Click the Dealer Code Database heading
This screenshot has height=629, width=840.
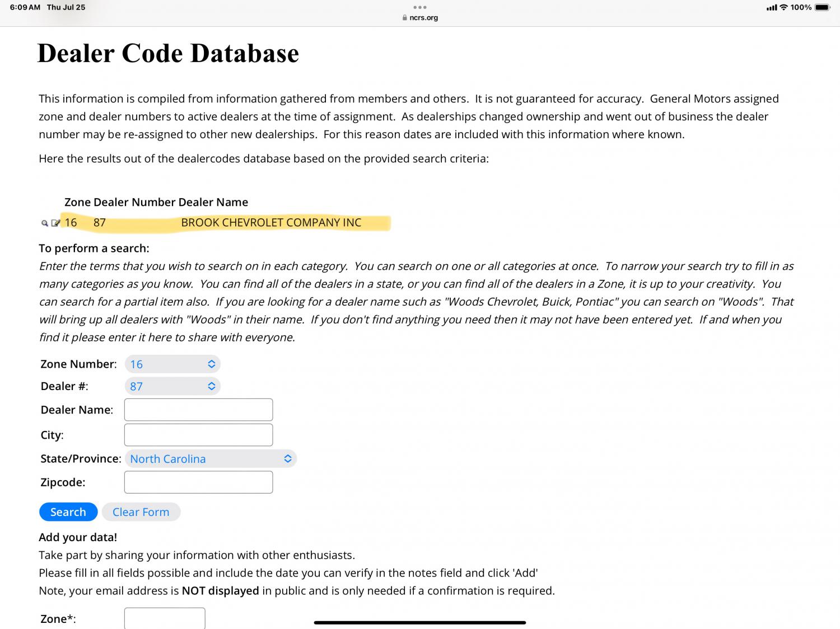[168, 53]
